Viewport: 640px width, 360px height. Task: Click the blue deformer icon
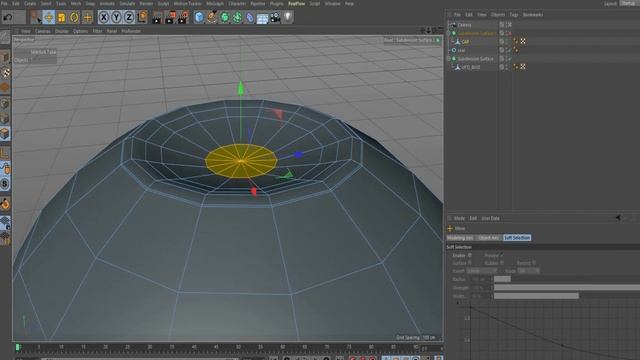tap(250, 18)
